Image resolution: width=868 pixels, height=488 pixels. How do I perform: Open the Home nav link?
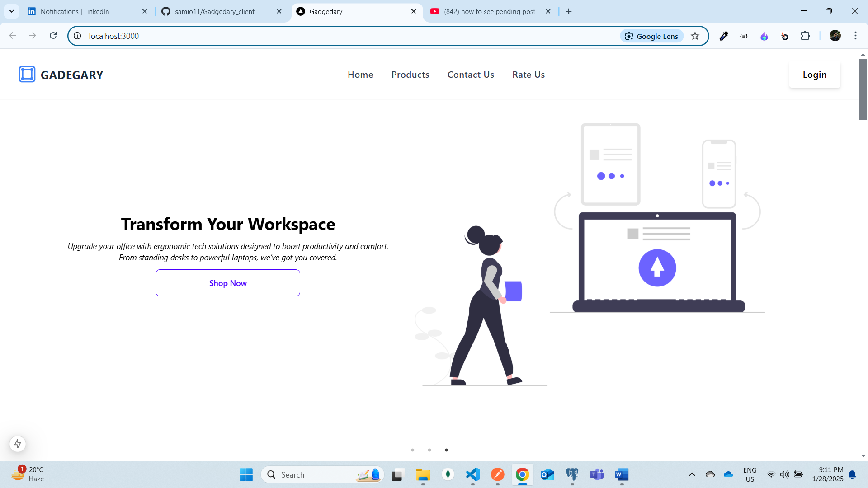pos(360,75)
